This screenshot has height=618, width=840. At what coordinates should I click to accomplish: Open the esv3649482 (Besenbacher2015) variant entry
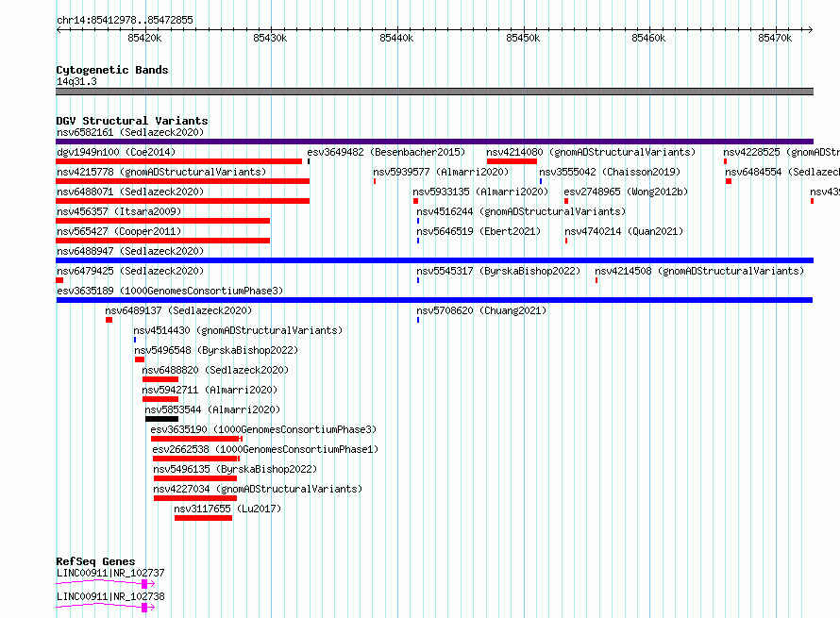(x=386, y=152)
